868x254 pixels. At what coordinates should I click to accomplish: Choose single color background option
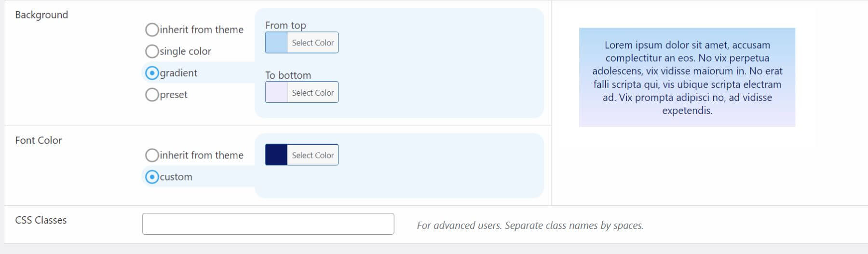[x=152, y=51]
